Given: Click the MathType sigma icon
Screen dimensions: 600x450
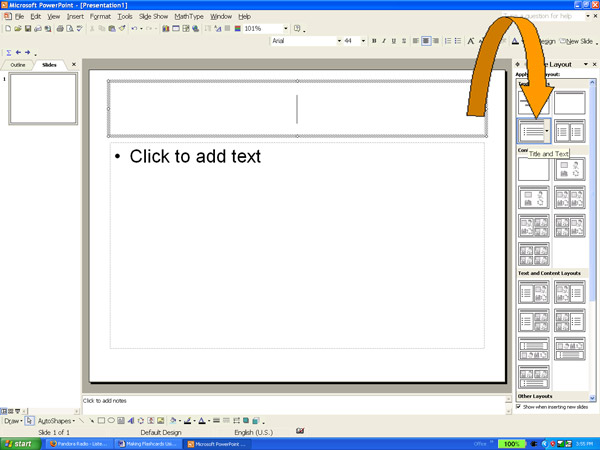Looking at the screenshot, I should point(8,52).
